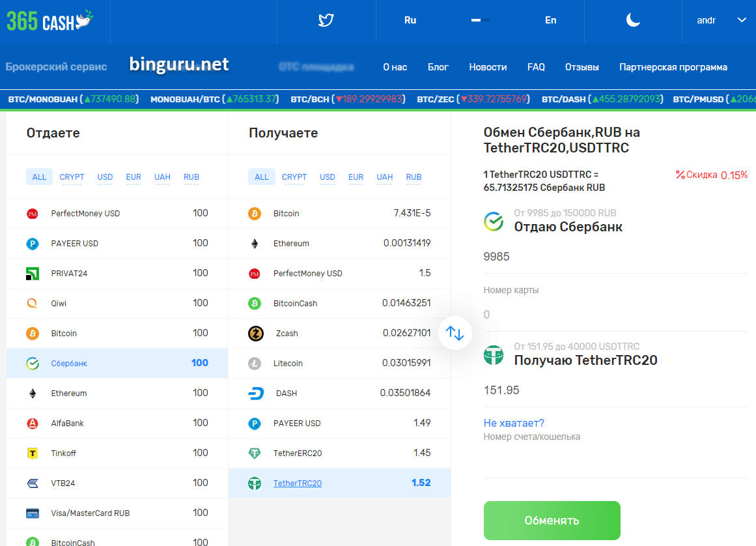Select RUB filter under Получаете

click(413, 177)
